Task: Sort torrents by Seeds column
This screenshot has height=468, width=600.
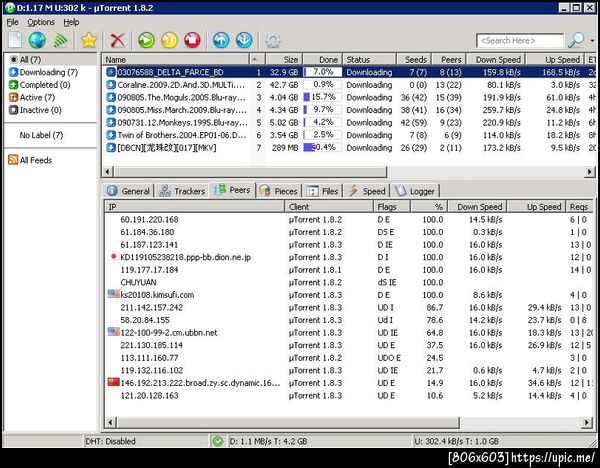Action: pyautogui.click(x=413, y=59)
